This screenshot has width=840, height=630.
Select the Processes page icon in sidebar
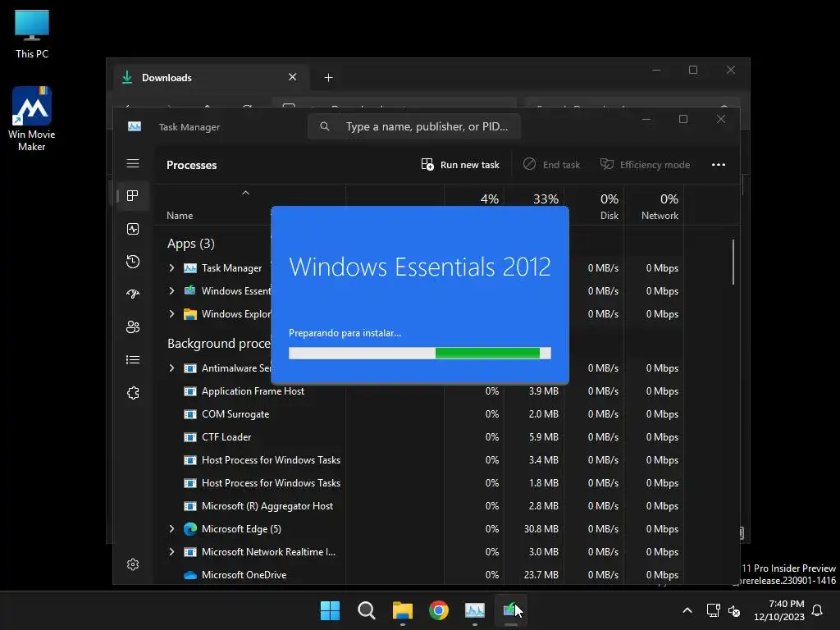tap(133, 195)
